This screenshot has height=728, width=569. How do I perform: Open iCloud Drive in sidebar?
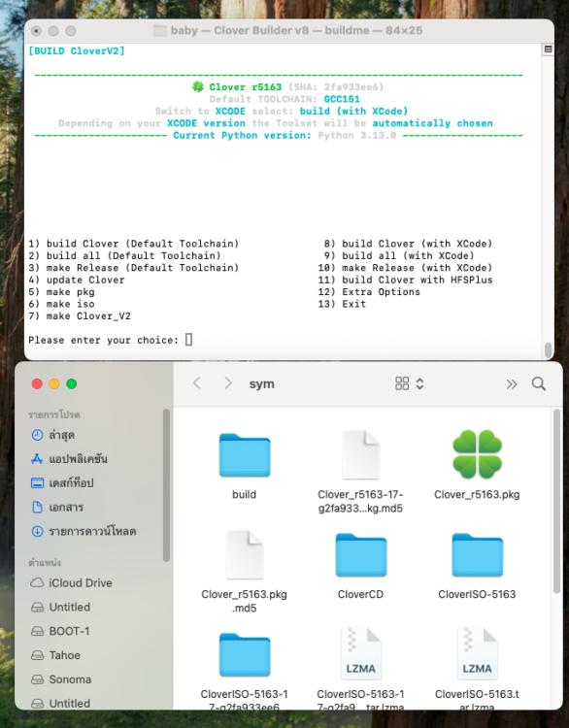(x=81, y=582)
